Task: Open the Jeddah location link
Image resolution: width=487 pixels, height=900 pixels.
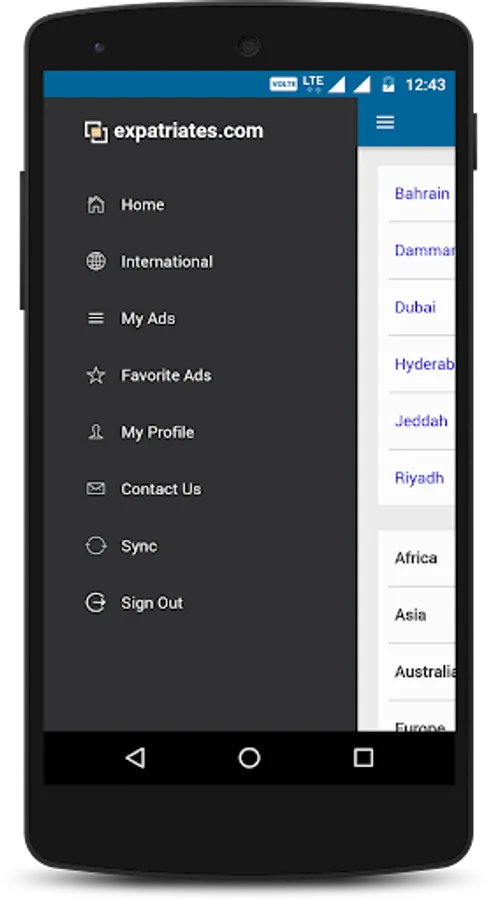Action: click(x=421, y=421)
